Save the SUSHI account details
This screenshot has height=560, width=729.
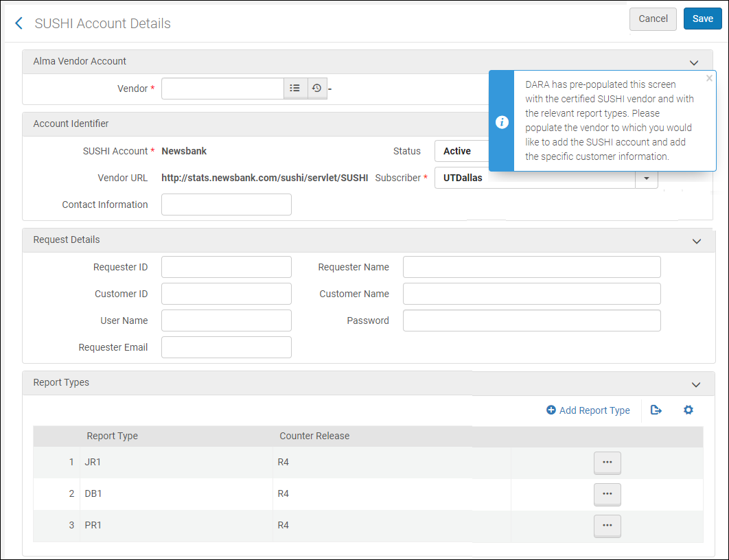[702, 19]
